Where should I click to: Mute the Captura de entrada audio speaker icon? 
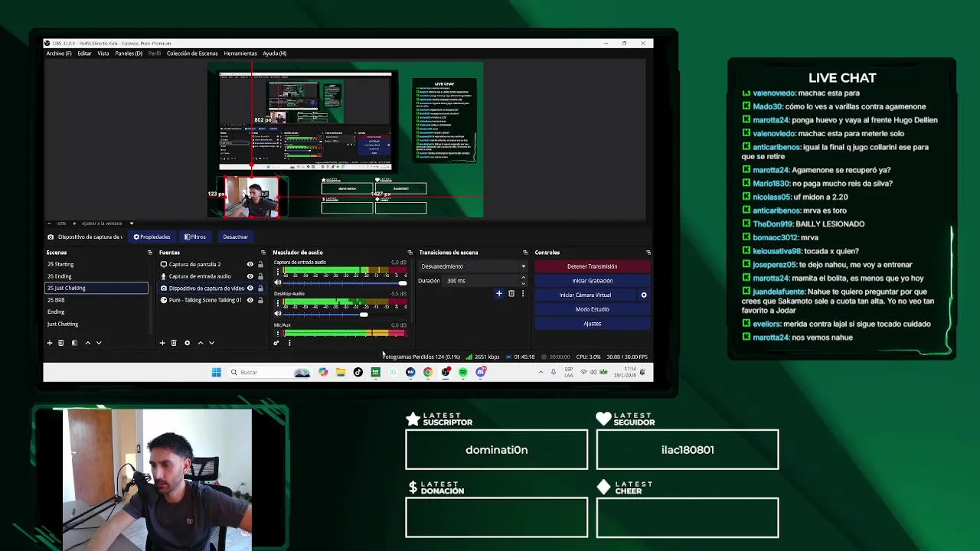click(x=278, y=283)
